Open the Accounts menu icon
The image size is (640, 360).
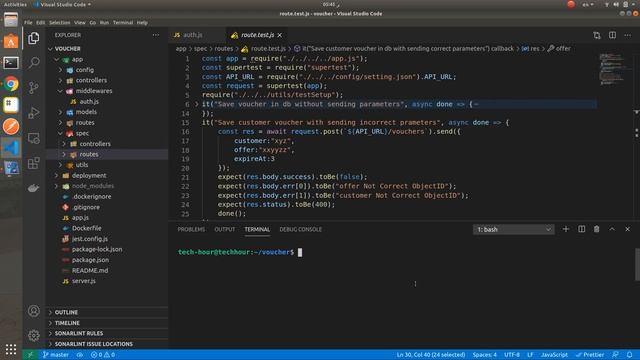pos(34,311)
